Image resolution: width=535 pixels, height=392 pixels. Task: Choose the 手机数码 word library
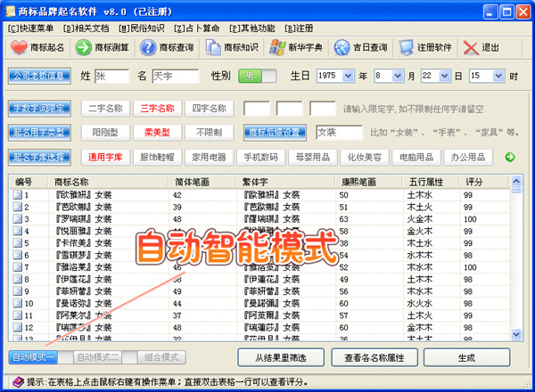click(x=261, y=158)
